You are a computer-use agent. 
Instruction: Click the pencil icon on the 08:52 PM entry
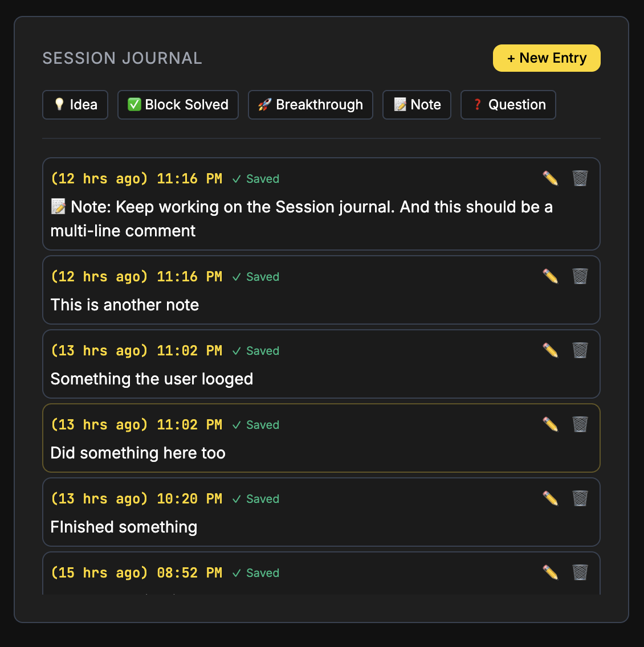550,572
